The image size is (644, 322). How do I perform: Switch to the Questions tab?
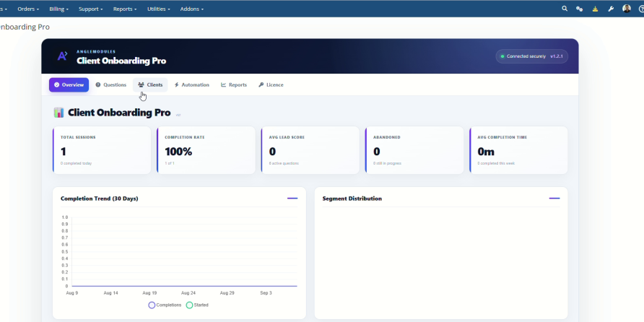[111, 84]
